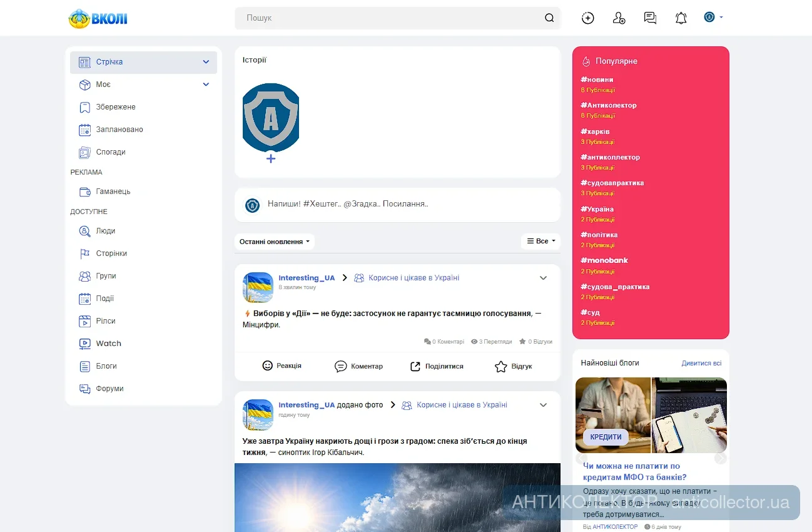Screen dimensions: 812x532
Task: Open the friend requests icon
Action: tap(619, 18)
